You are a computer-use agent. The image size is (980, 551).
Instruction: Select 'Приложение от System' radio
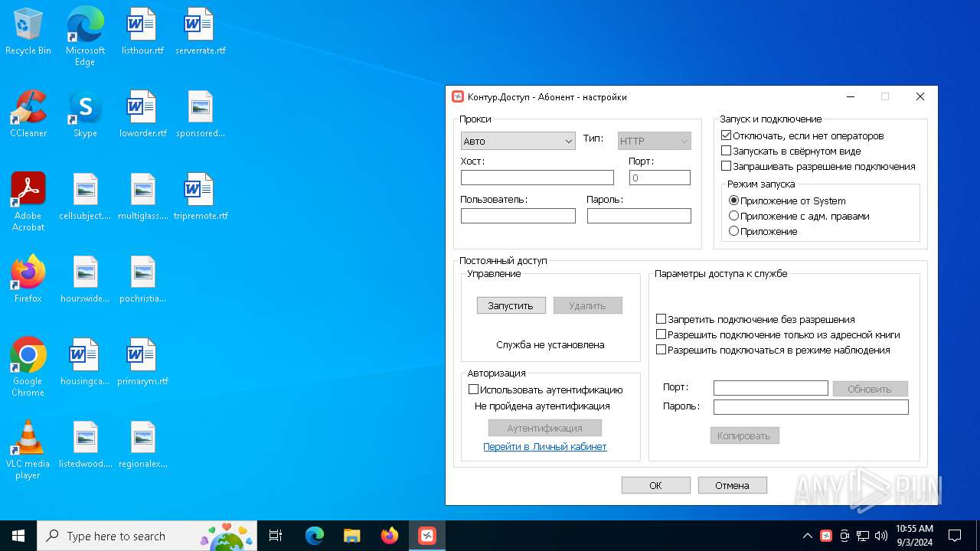(x=734, y=201)
